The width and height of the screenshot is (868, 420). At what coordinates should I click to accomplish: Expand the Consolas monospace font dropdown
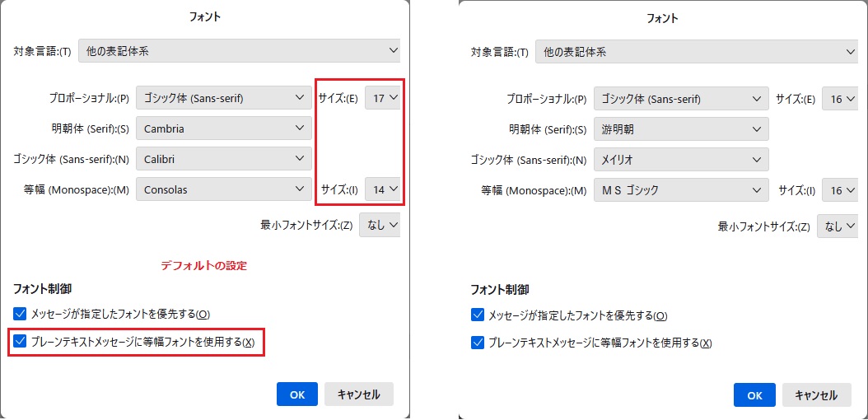click(x=223, y=189)
